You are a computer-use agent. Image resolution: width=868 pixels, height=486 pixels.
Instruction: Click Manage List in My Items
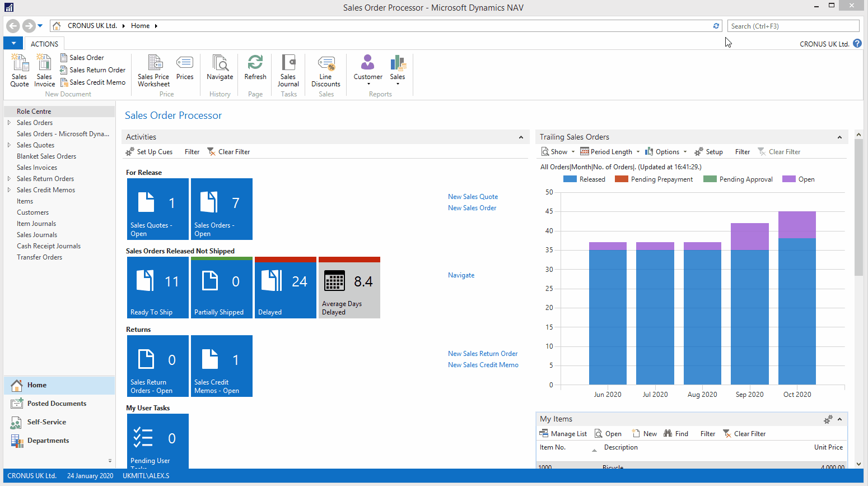[563, 434]
